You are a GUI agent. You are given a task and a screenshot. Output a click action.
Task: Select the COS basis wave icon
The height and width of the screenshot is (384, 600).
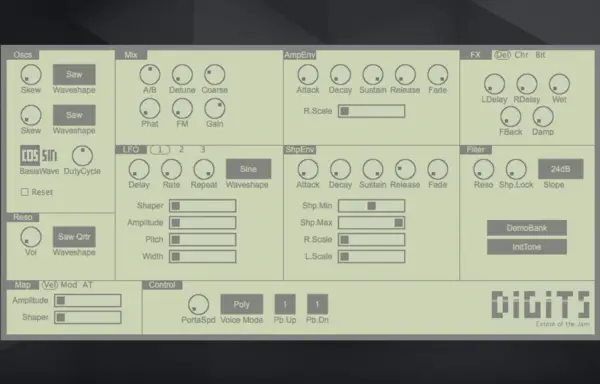pyautogui.click(x=30, y=155)
